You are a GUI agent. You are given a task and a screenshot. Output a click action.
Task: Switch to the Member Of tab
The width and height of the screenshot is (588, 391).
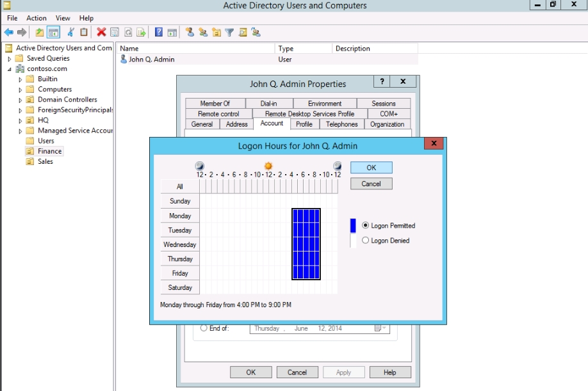215,103
